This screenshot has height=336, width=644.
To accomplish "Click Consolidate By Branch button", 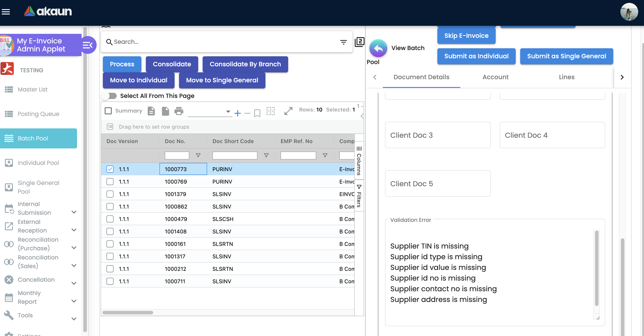I will click(245, 64).
